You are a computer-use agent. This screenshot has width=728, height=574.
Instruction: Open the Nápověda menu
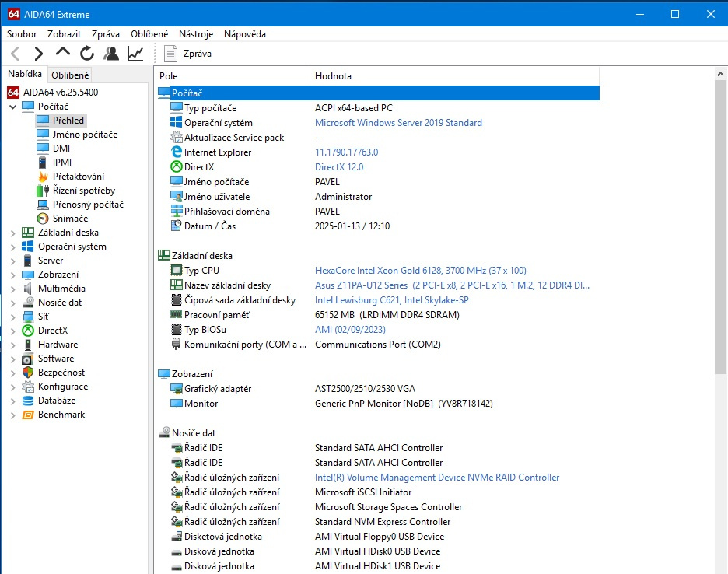[x=245, y=34]
